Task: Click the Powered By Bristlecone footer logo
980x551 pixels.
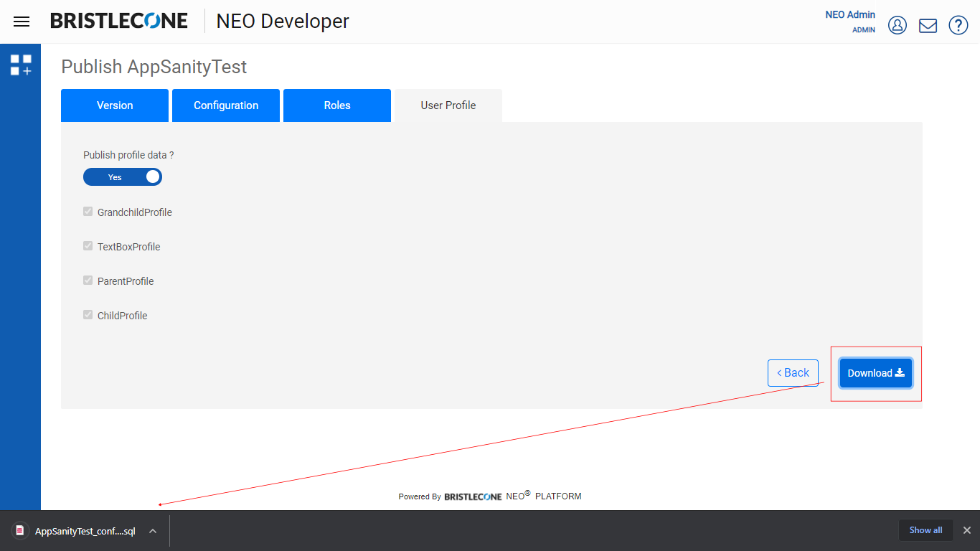Action: 473,496
